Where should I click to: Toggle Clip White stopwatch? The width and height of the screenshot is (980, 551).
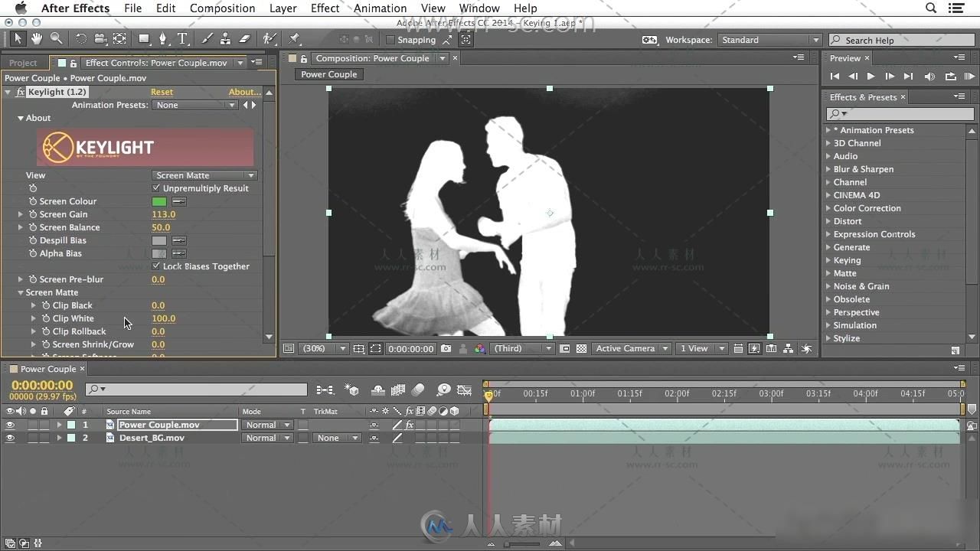pyautogui.click(x=46, y=318)
